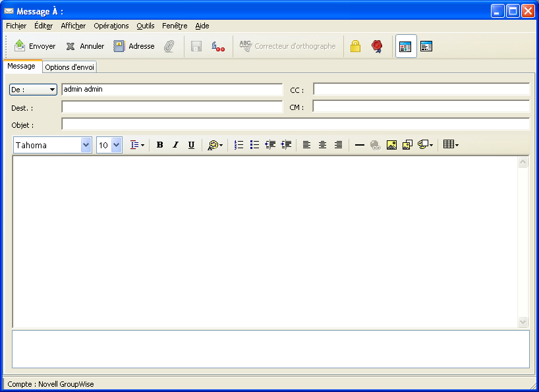The image size is (539, 392).
Task: Align text left
Action: (x=306, y=145)
